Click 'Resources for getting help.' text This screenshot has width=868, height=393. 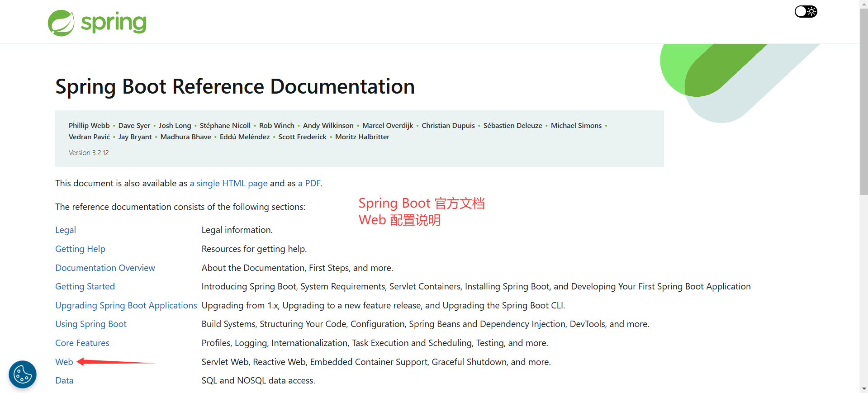(254, 249)
